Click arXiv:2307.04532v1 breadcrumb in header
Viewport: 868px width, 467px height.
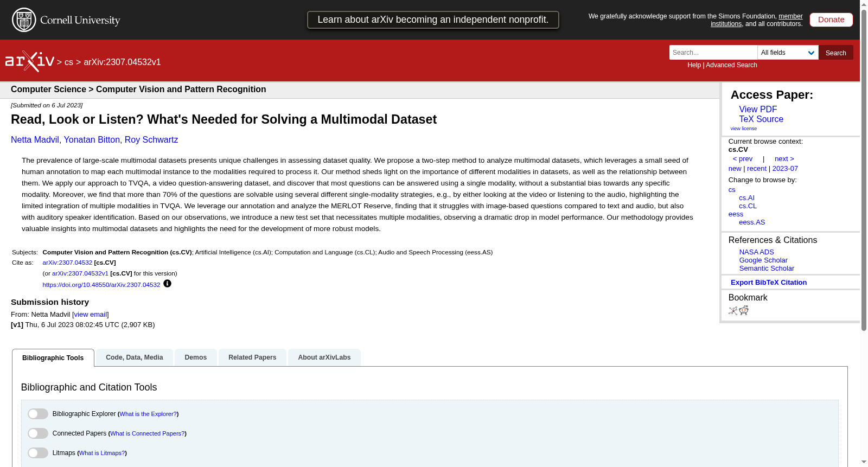122,62
